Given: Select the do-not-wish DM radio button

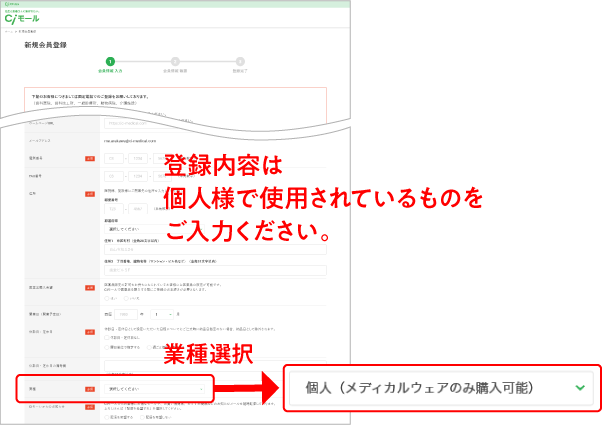Looking at the screenshot, I should [x=142, y=417].
